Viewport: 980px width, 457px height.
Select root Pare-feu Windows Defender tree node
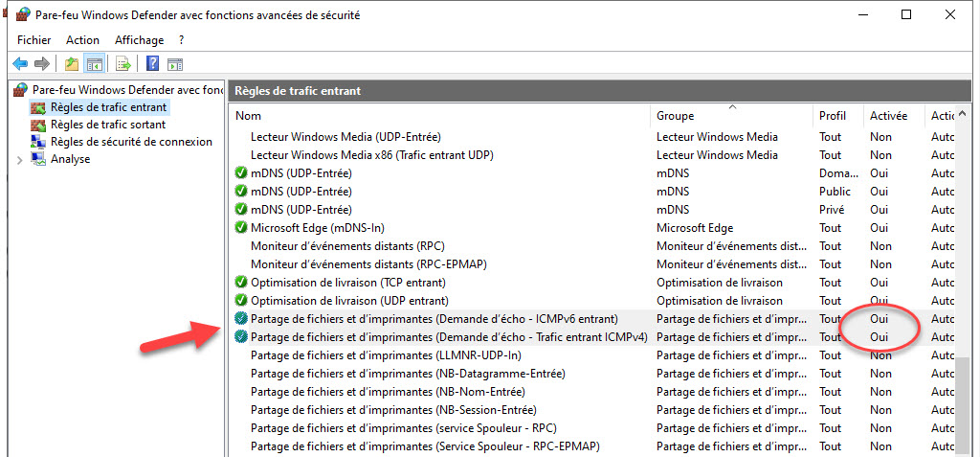click(127, 89)
